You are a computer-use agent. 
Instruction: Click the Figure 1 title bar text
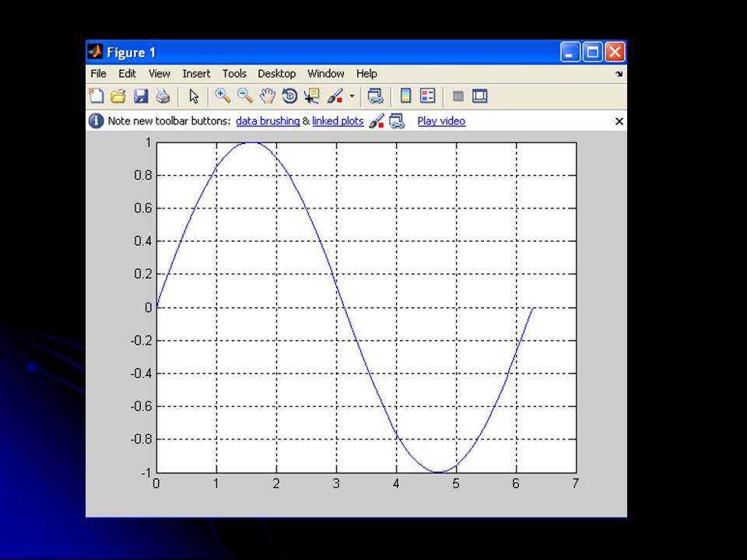[x=132, y=52]
